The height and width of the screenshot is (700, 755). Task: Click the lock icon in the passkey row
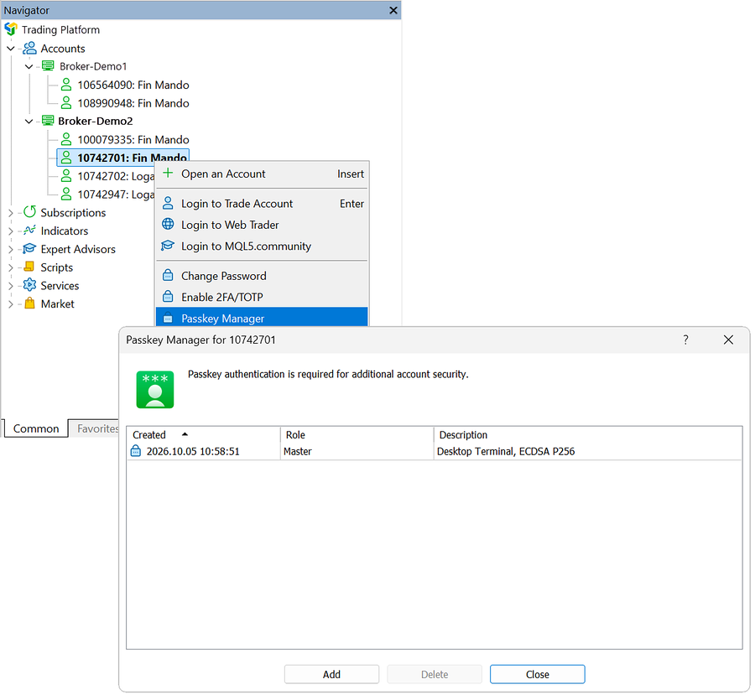(x=136, y=451)
